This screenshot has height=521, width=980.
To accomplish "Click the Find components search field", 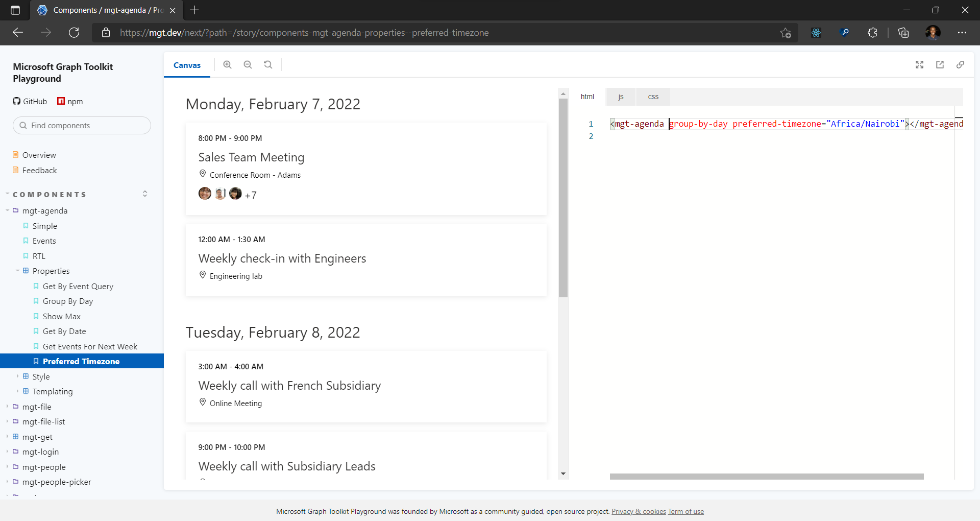I will click(x=82, y=125).
